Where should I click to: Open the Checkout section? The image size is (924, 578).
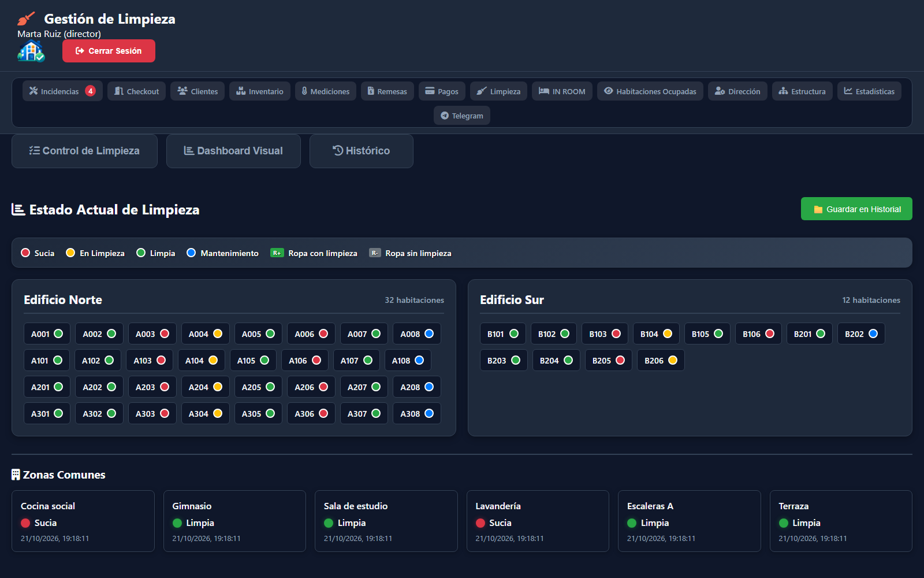click(137, 91)
